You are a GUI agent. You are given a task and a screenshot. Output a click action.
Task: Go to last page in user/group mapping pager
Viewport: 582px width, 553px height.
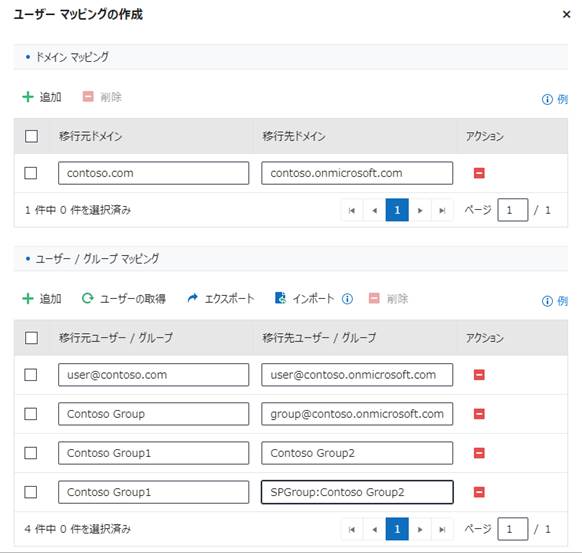pyautogui.click(x=442, y=529)
